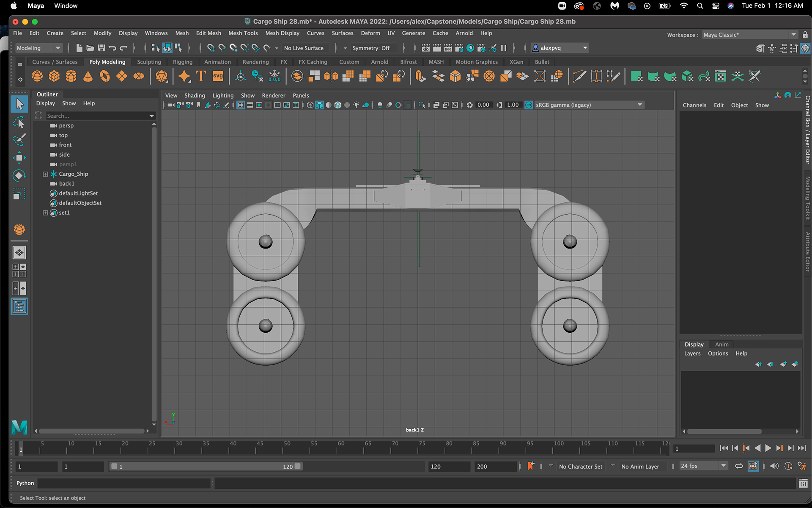Click the Paint Selection tool
This screenshot has height=508, width=812.
coord(19,140)
